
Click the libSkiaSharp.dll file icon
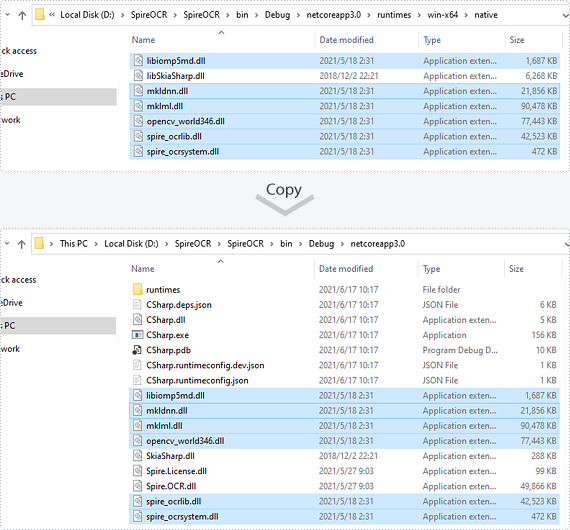[138, 76]
